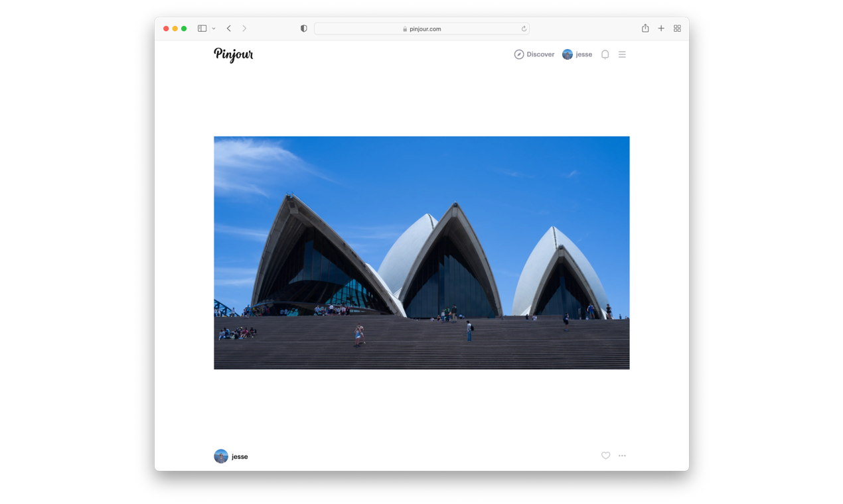Show Safari tab overview grid

tap(677, 29)
